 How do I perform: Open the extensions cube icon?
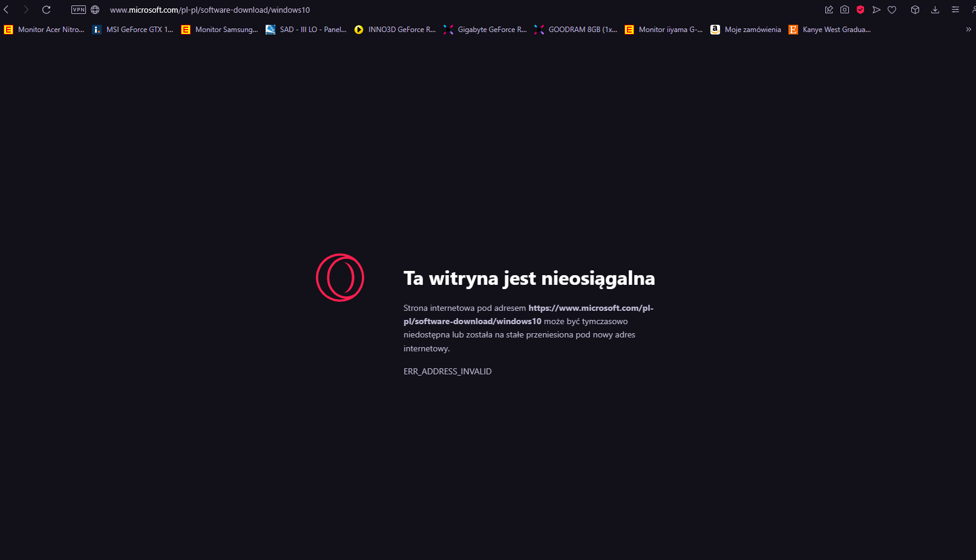coord(915,10)
